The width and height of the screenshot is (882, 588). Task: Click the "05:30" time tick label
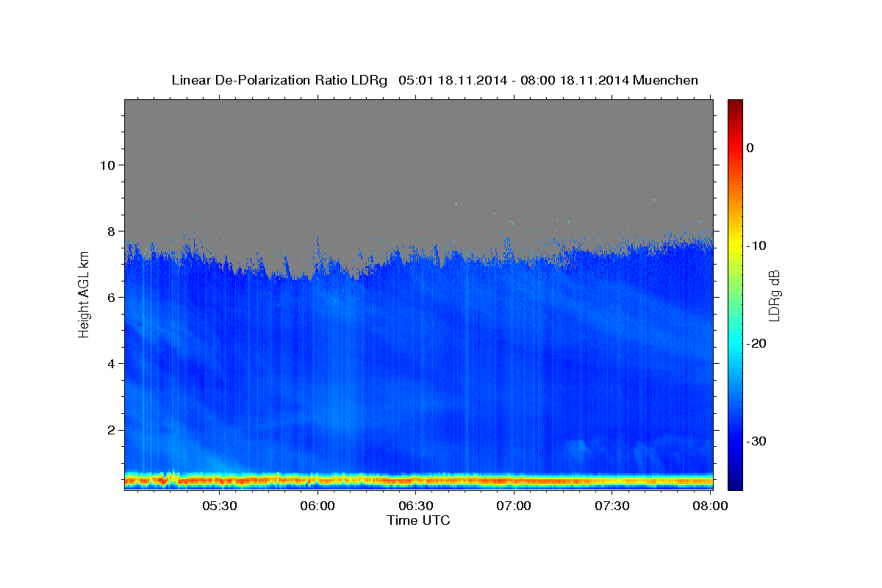coord(219,506)
